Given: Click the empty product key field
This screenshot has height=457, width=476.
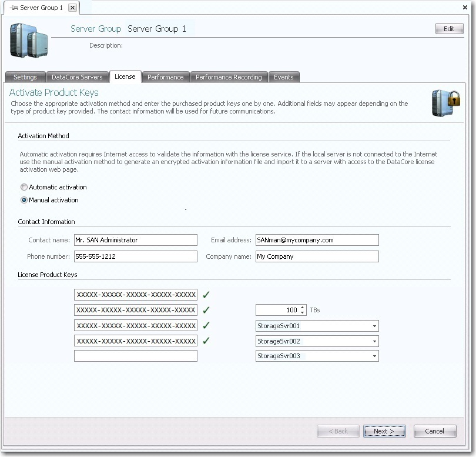Looking at the screenshot, I should [136, 356].
